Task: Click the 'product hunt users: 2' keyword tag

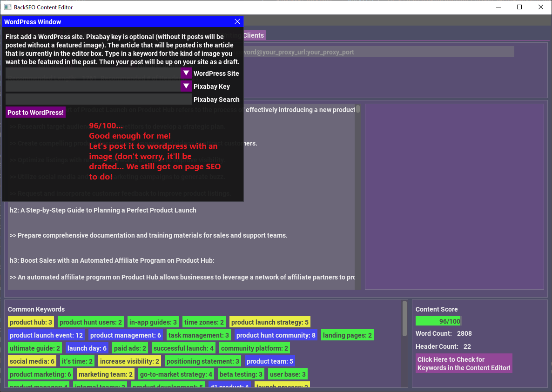Action: tap(91, 322)
